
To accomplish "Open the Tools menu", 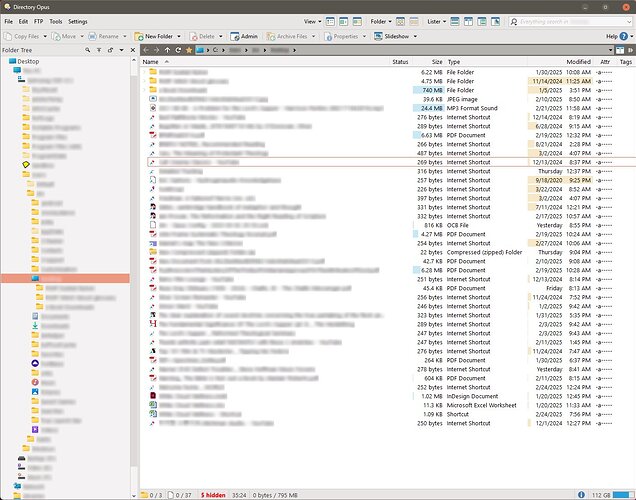I will click(56, 21).
